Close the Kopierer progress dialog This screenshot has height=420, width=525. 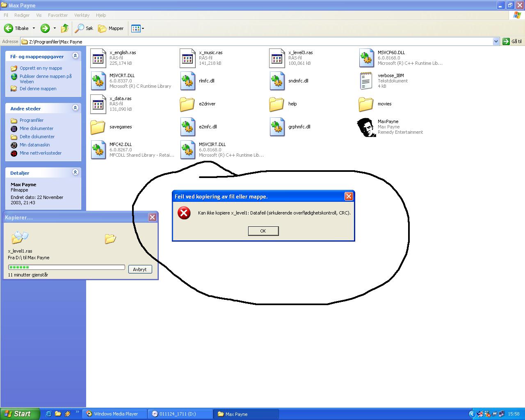tap(152, 217)
